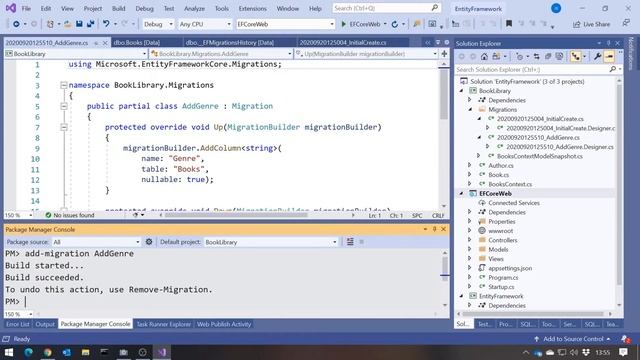640x360 pixels.
Task: Click Add to Source Control
Action: (x=573, y=339)
